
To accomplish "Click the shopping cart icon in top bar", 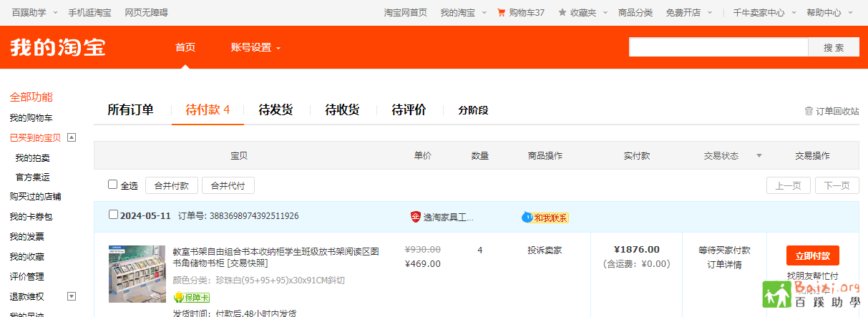I will pyautogui.click(x=501, y=13).
